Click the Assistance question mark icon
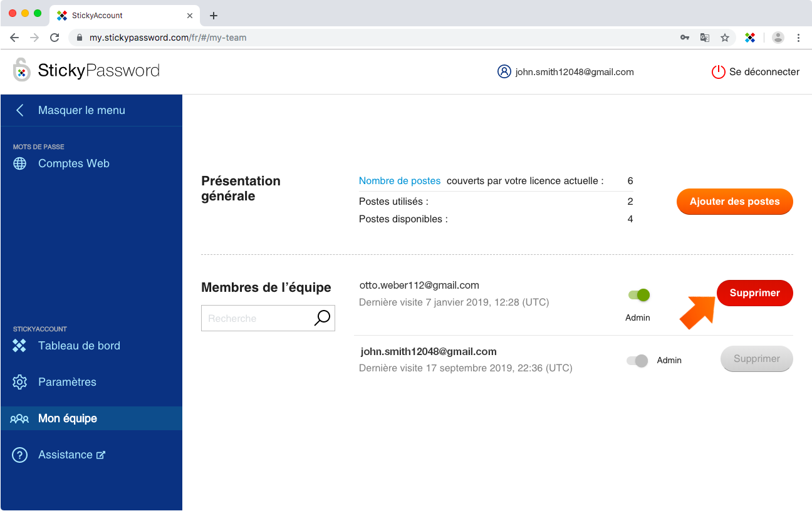Viewport: 812px width, 511px height. pyautogui.click(x=20, y=455)
